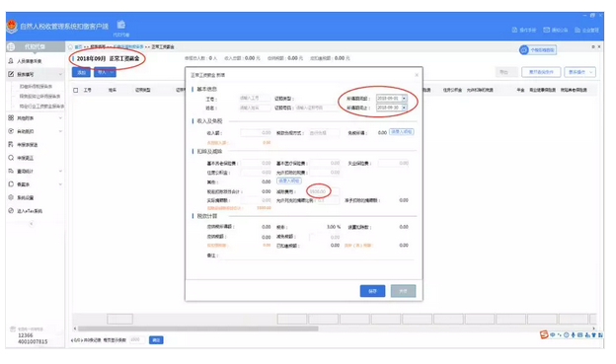The width and height of the screenshot is (616, 364).
Task: Collapse sidebar using the bottom arrow
Action: point(32,224)
